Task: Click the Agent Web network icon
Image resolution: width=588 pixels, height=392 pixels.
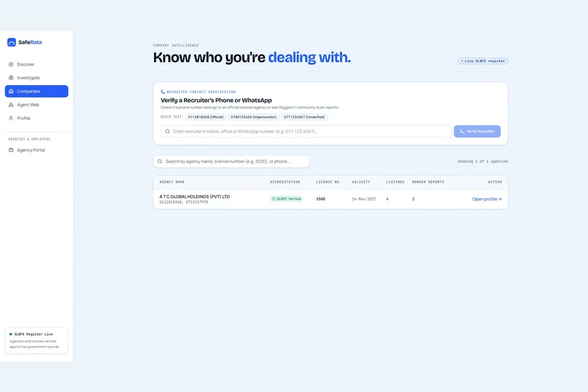Action: 11,105
